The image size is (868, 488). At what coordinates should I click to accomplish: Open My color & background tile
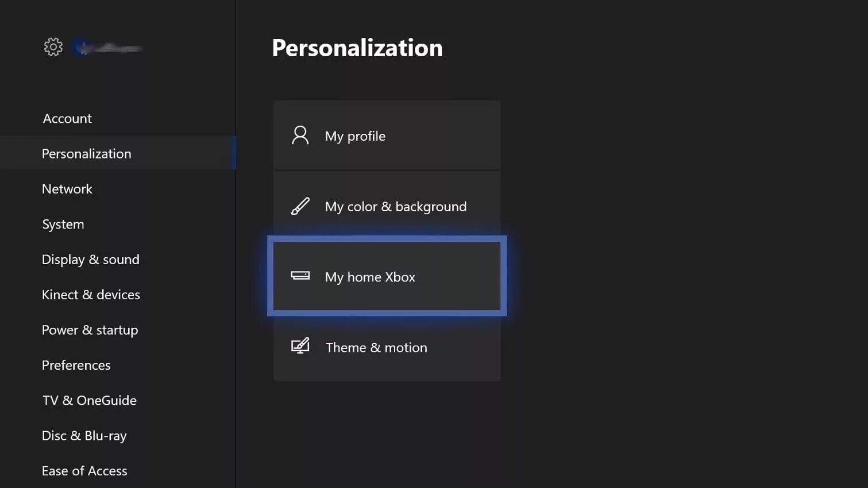387,206
